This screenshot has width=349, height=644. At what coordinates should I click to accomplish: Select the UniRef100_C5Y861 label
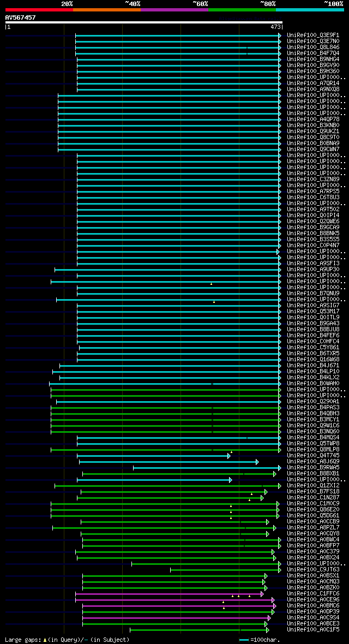coord(313,348)
